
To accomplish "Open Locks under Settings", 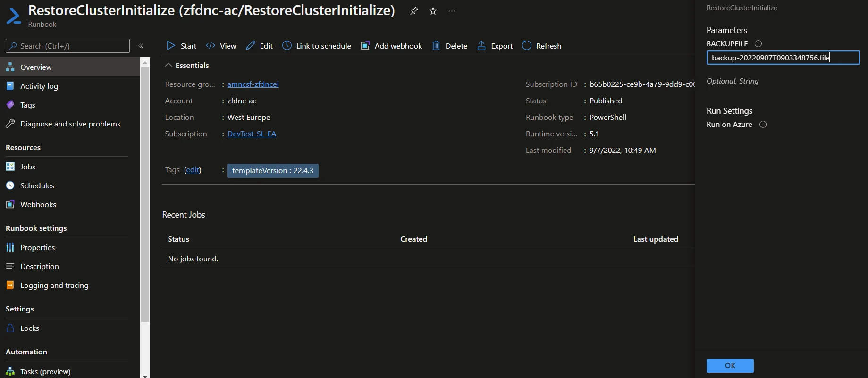I will click(70, 328).
